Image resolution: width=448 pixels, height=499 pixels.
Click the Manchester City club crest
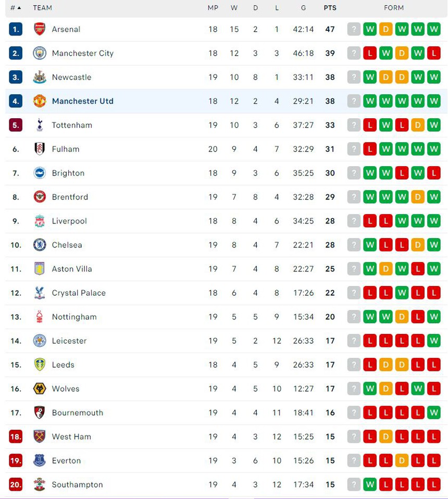coord(40,53)
